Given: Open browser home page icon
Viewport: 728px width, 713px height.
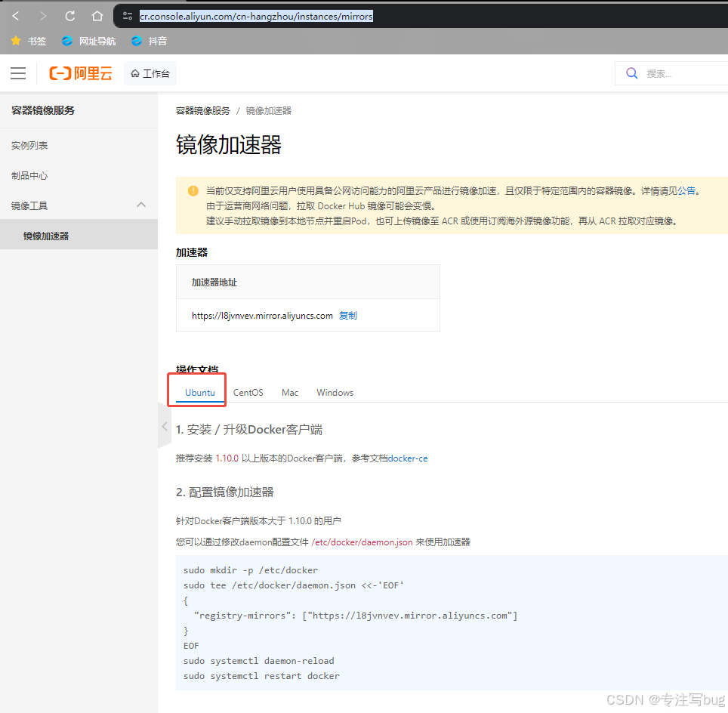Looking at the screenshot, I should click(x=97, y=17).
